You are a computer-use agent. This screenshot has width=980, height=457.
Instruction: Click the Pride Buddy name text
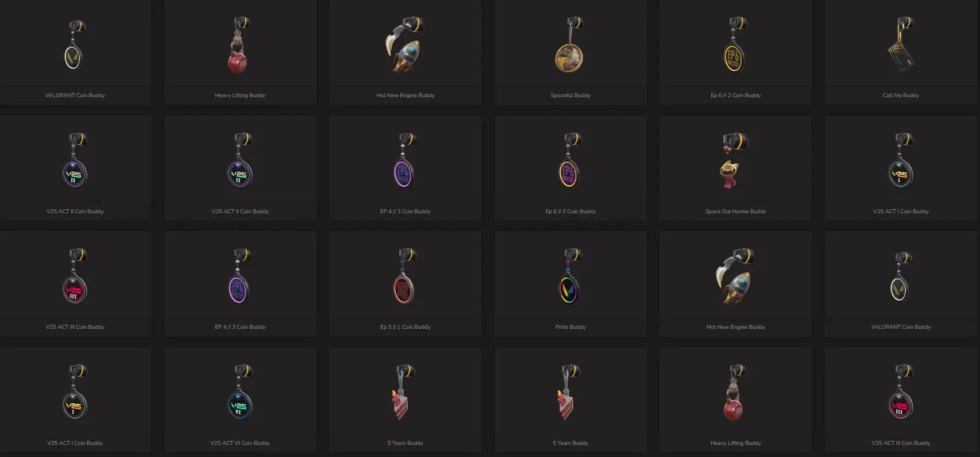570,327
